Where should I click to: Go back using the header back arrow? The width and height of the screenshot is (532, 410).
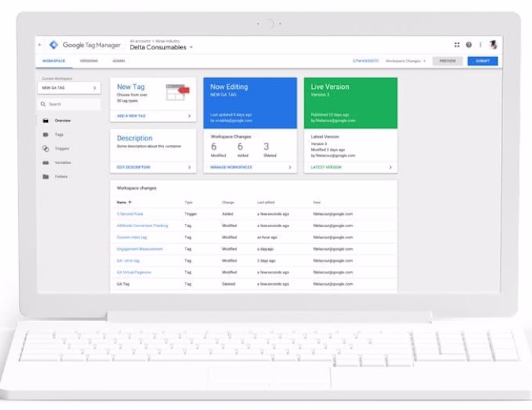click(40, 45)
